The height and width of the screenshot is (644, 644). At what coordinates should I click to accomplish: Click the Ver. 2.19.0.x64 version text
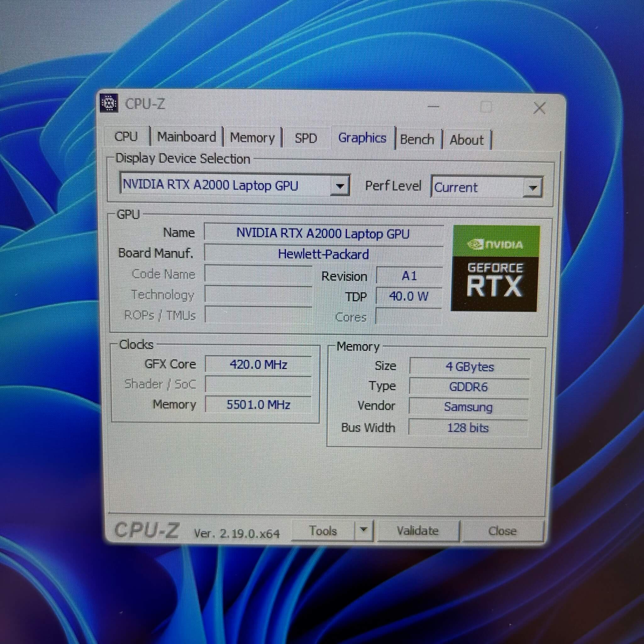coord(237,534)
